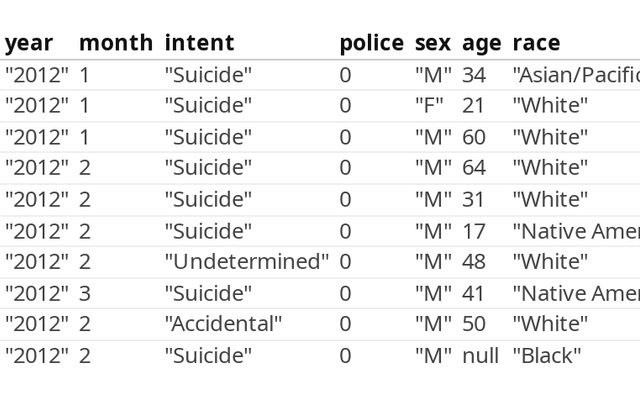The image size is (640, 400).
Task: Click the month cell showing 3
Action: (x=85, y=293)
